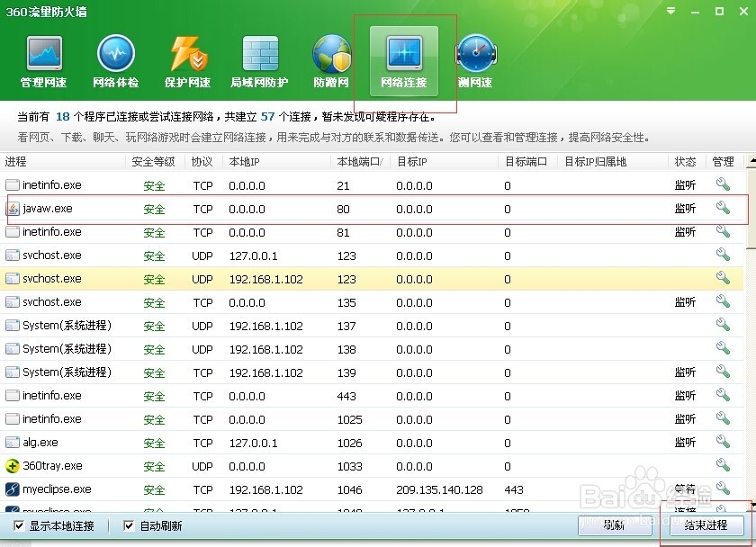Toggle the 显示本地连接 checkbox
This screenshot has height=547, width=756.
(19, 525)
